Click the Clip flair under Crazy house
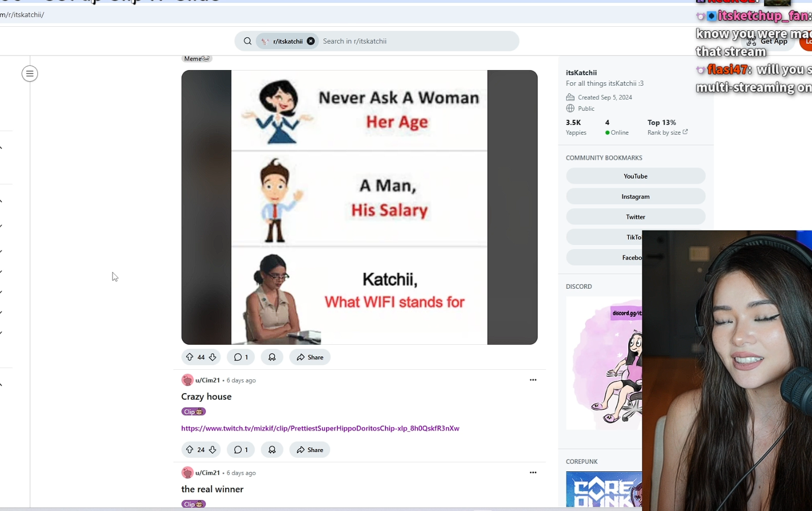 pyautogui.click(x=194, y=412)
